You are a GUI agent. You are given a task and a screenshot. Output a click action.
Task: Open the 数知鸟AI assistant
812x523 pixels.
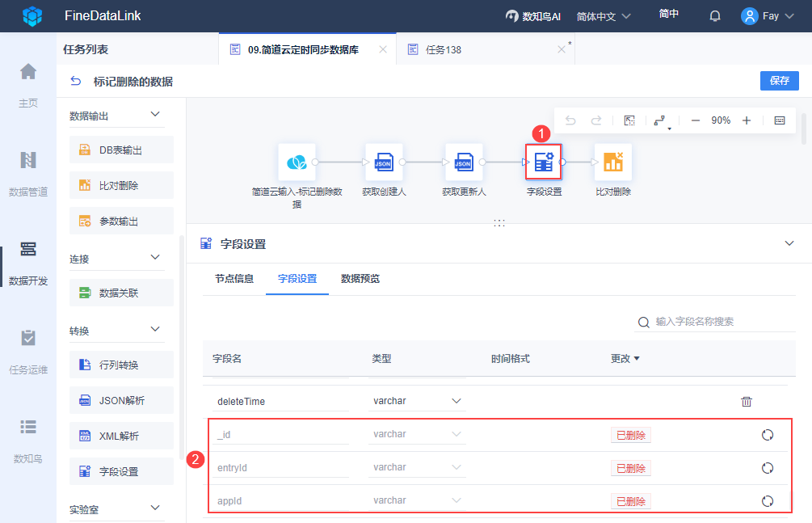(x=533, y=17)
